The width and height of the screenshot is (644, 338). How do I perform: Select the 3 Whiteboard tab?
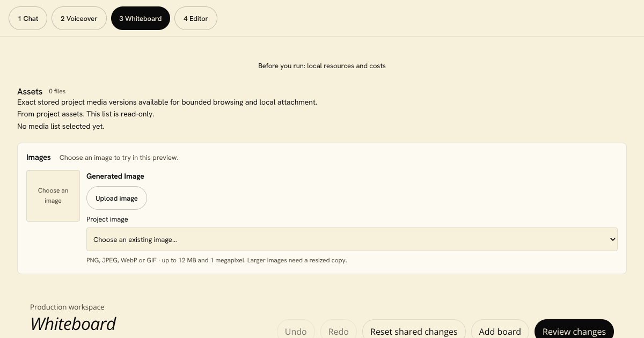[141, 18]
